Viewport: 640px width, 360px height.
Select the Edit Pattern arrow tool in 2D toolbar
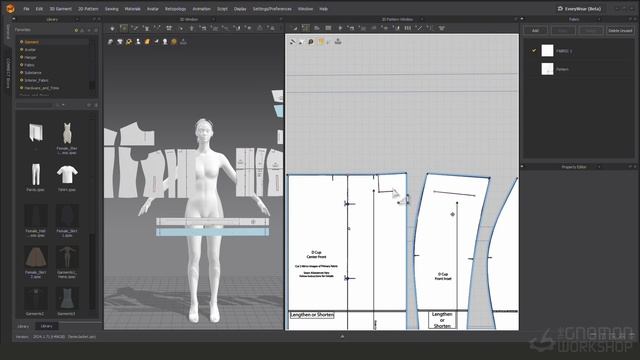click(x=295, y=28)
